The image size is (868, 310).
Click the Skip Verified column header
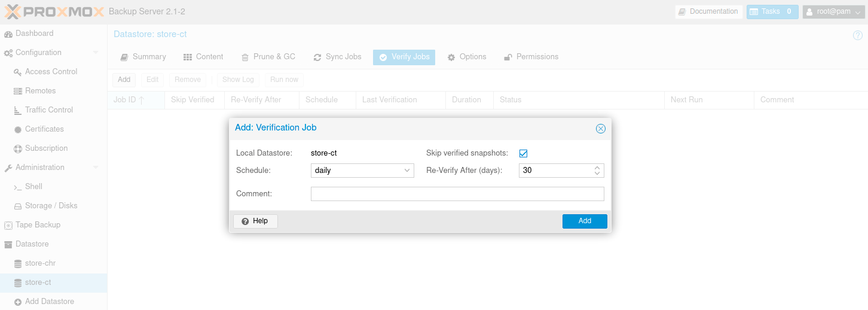point(194,100)
